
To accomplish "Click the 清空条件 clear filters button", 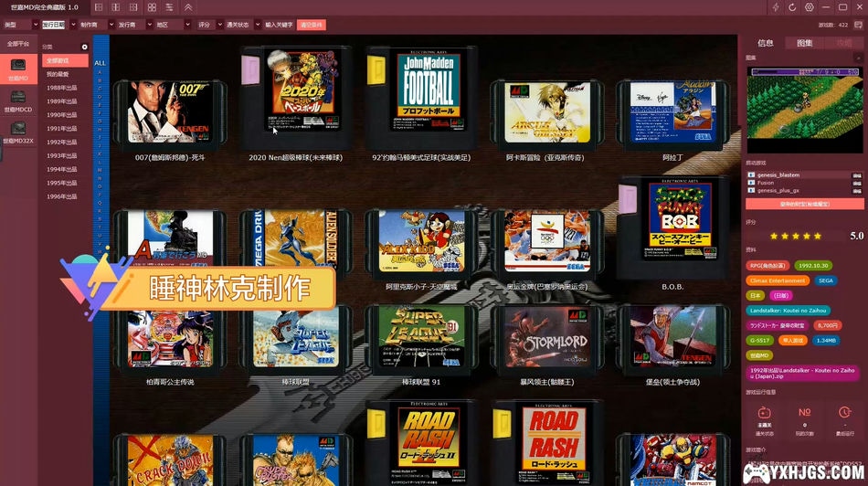I will (312, 25).
